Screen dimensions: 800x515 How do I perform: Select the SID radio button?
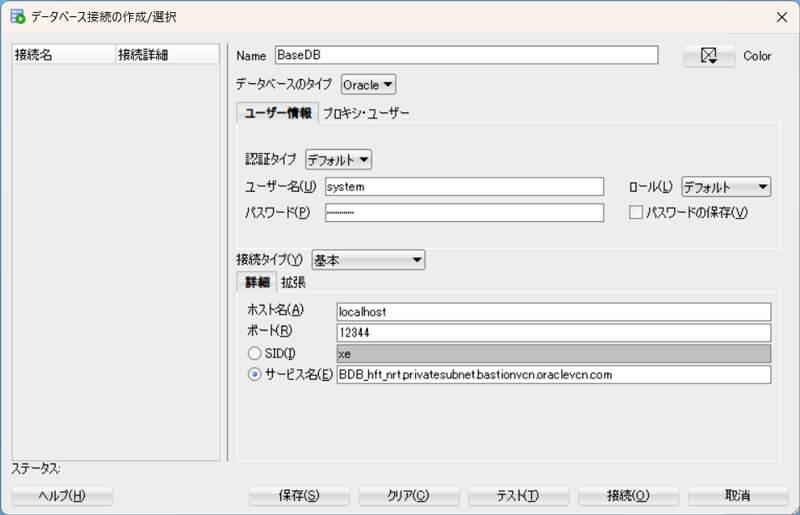coord(254,353)
